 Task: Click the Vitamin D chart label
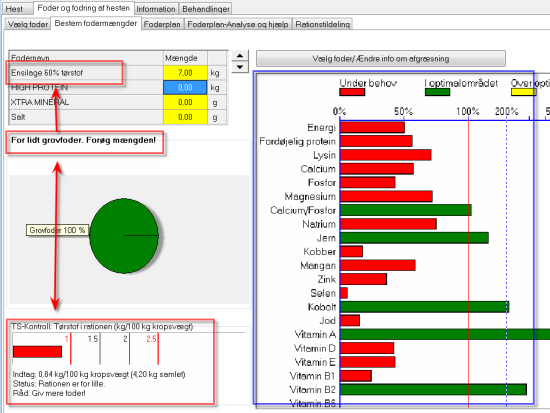click(315, 348)
